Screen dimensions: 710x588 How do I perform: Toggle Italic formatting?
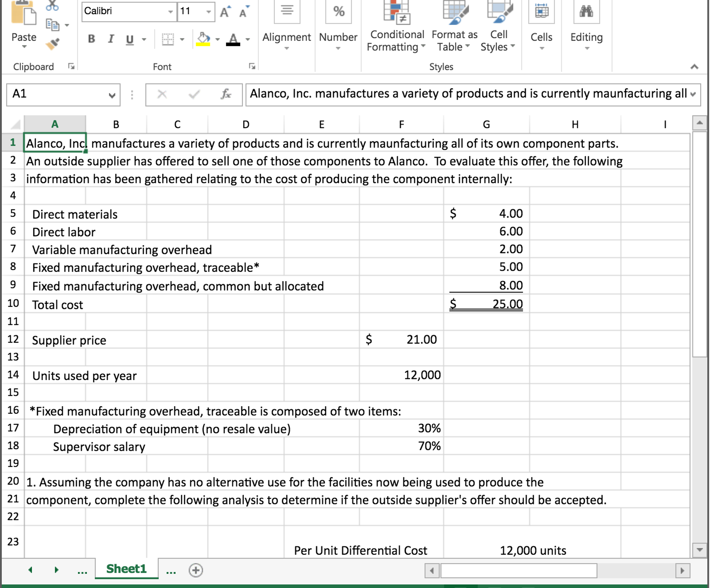pyautogui.click(x=111, y=39)
